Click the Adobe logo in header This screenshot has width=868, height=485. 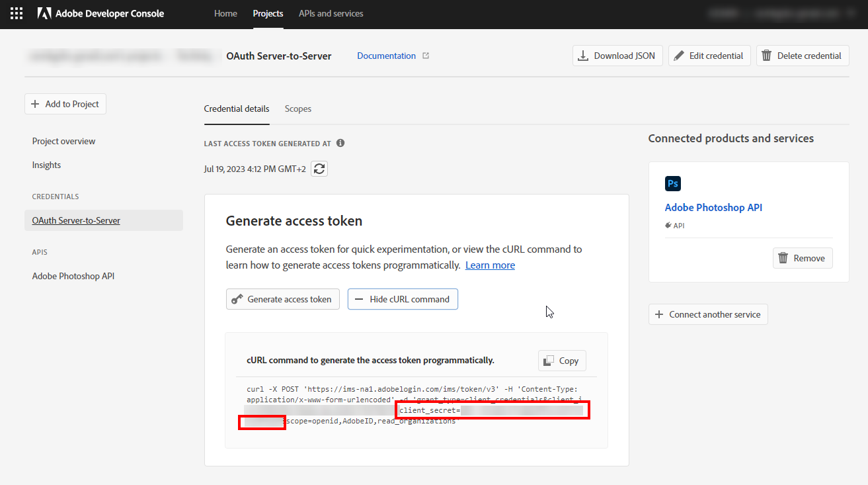44,13
